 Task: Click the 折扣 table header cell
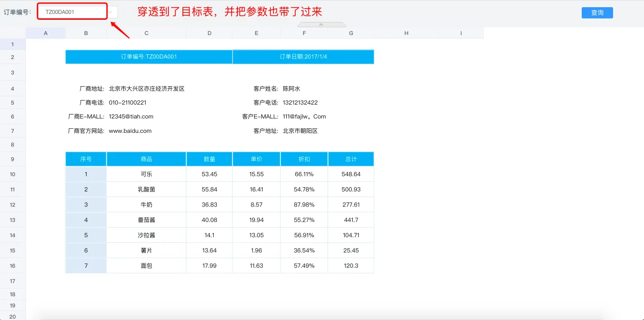[x=304, y=159]
